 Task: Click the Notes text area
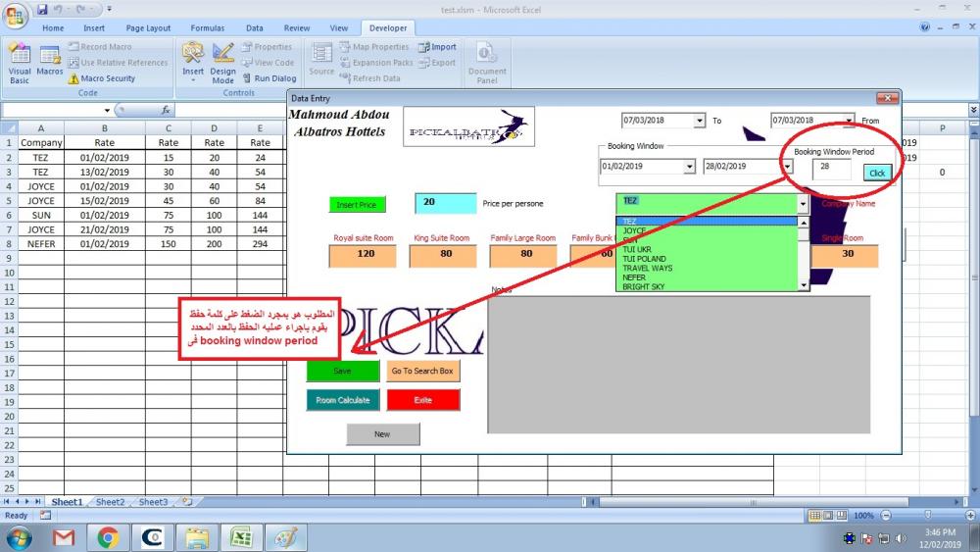pyautogui.click(x=679, y=365)
